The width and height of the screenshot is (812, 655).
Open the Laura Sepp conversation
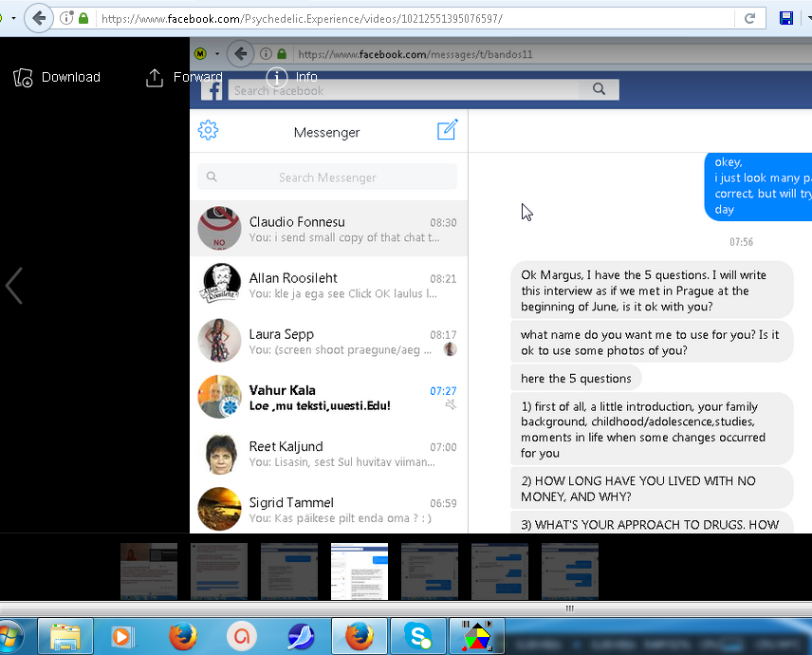pos(329,341)
